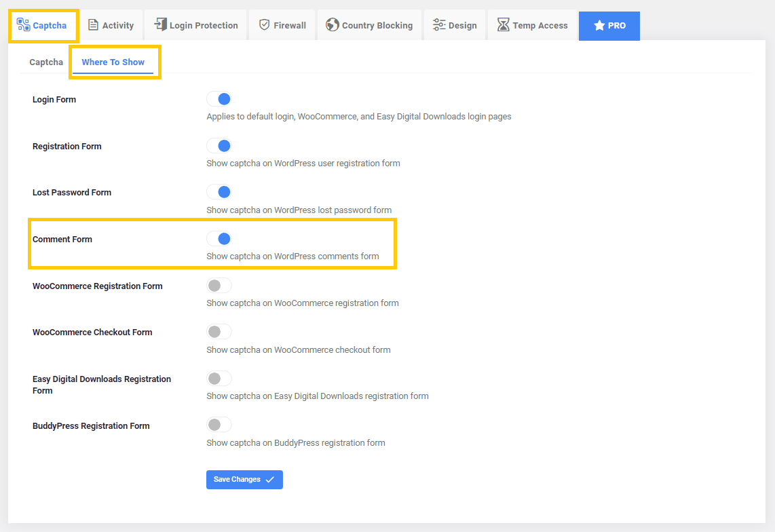The height and width of the screenshot is (532, 775).
Task: Enable BuddyPress Registration Form captcha
Action: click(219, 425)
